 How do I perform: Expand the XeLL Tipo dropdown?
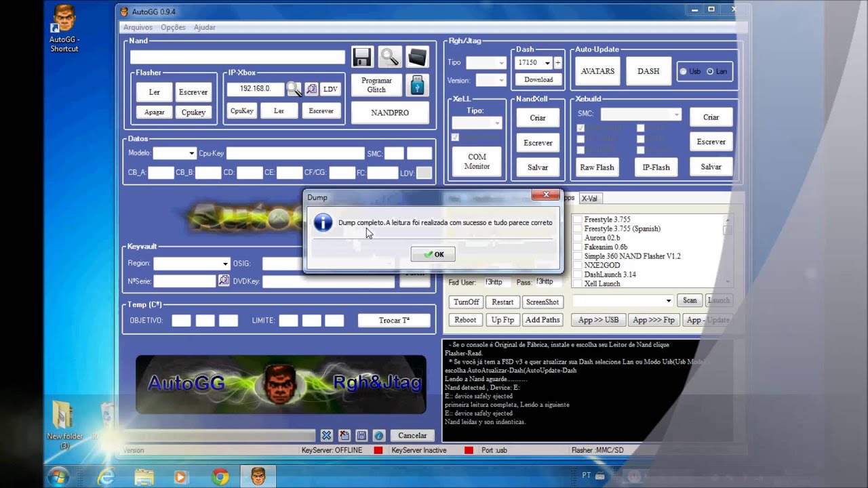click(x=496, y=123)
